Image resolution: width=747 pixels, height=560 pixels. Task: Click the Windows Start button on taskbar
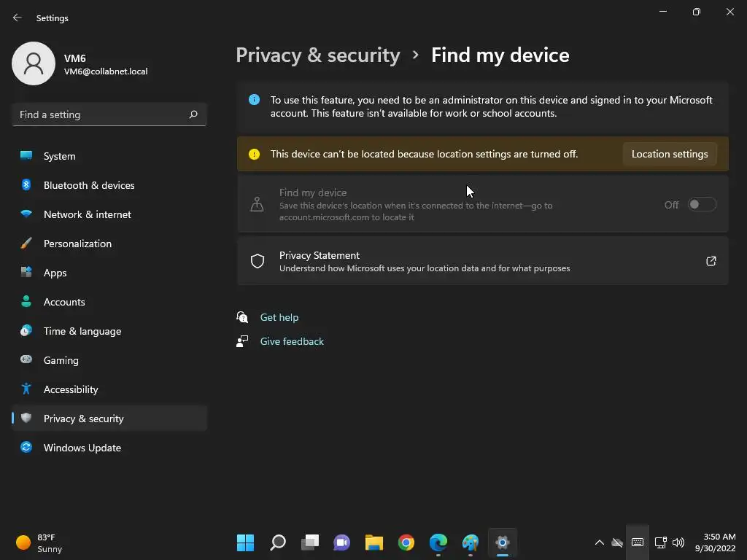point(246,542)
